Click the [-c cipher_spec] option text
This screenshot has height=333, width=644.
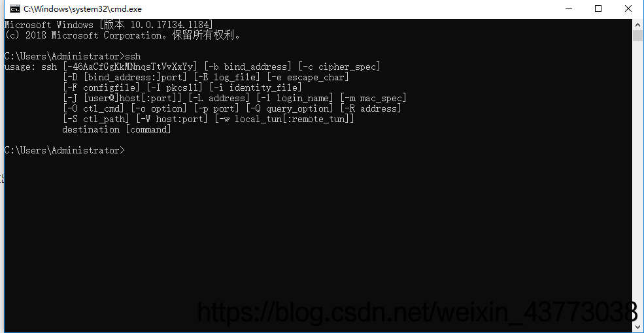[x=339, y=67]
